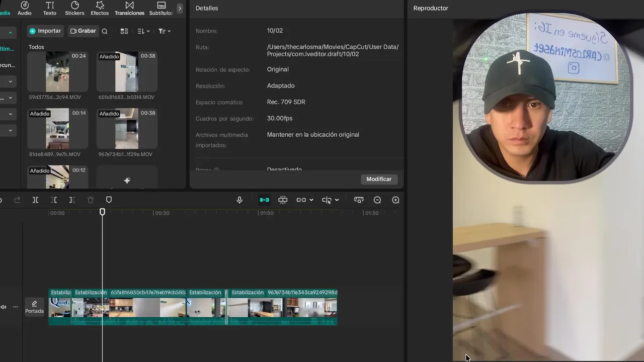Click the playhead handle on ruler
This screenshot has height=362, width=644.
pyautogui.click(x=103, y=212)
